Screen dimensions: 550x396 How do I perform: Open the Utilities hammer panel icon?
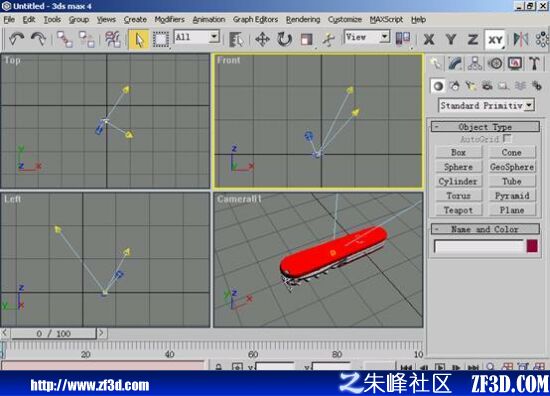click(534, 63)
